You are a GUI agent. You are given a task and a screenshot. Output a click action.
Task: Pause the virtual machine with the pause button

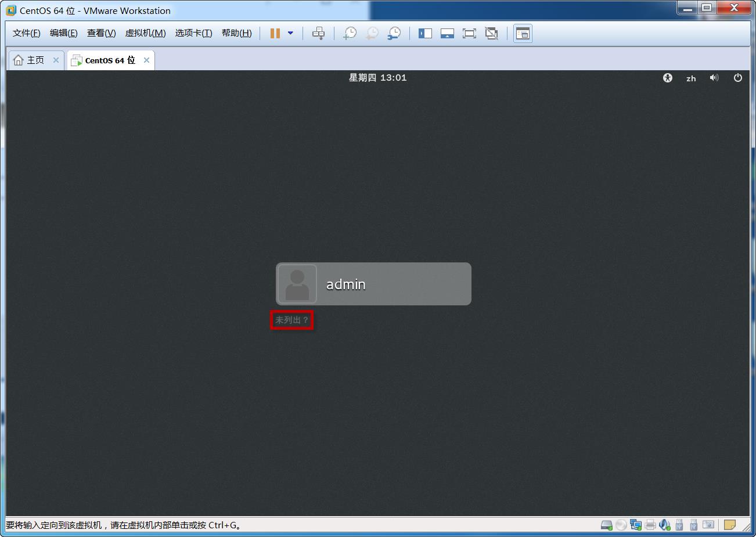click(x=275, y=33)
